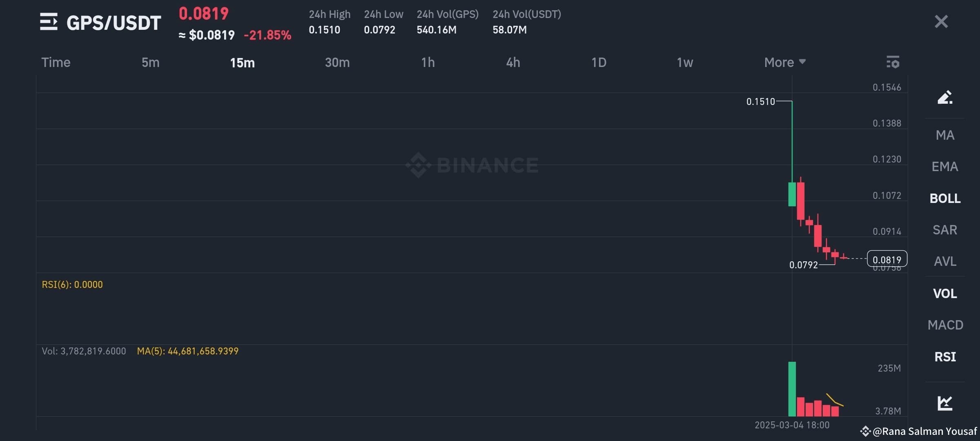Expand the More timeframes dropdown
The height and width of the screenshot is (441, 980).
pyautogui.click(x=785, y=62)
